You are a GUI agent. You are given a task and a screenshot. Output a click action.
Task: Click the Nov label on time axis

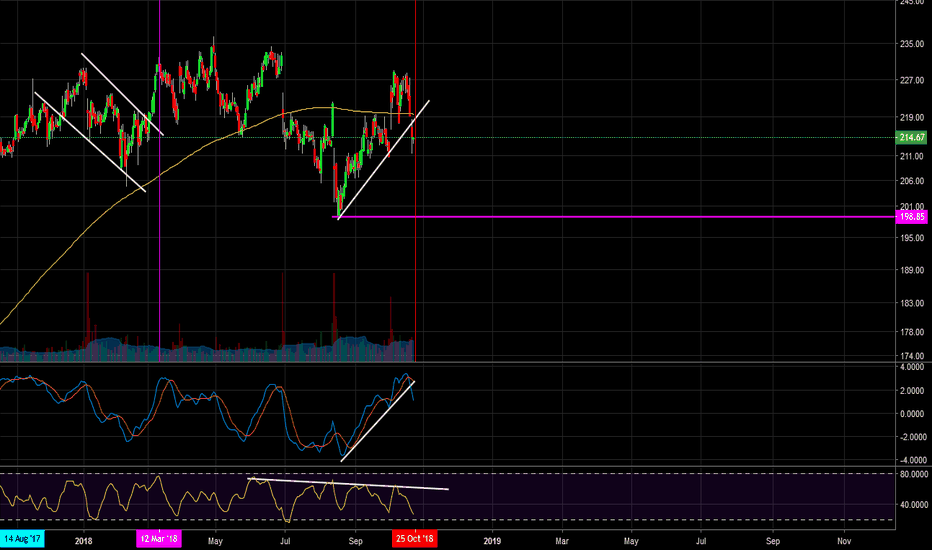844,541
